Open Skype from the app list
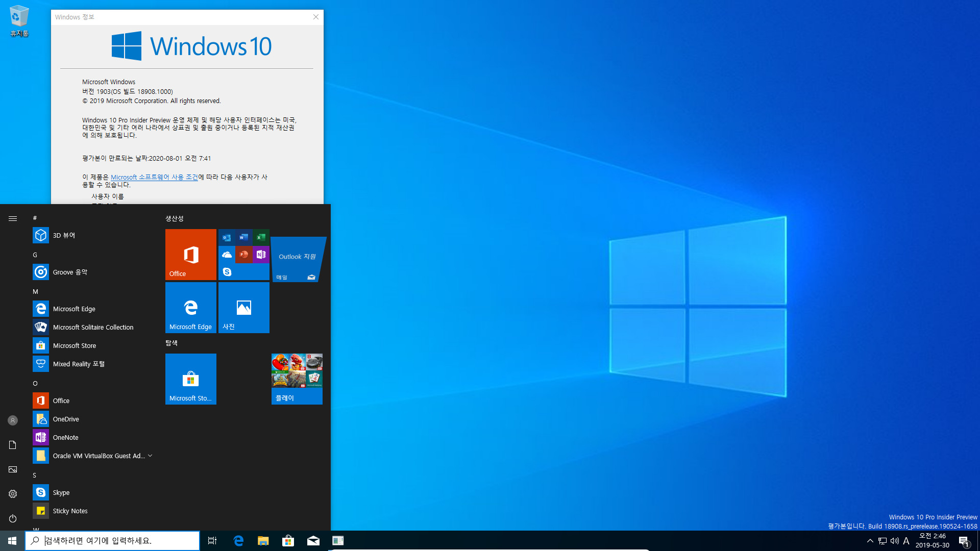The image size is (980, 551). coord(92,492)
